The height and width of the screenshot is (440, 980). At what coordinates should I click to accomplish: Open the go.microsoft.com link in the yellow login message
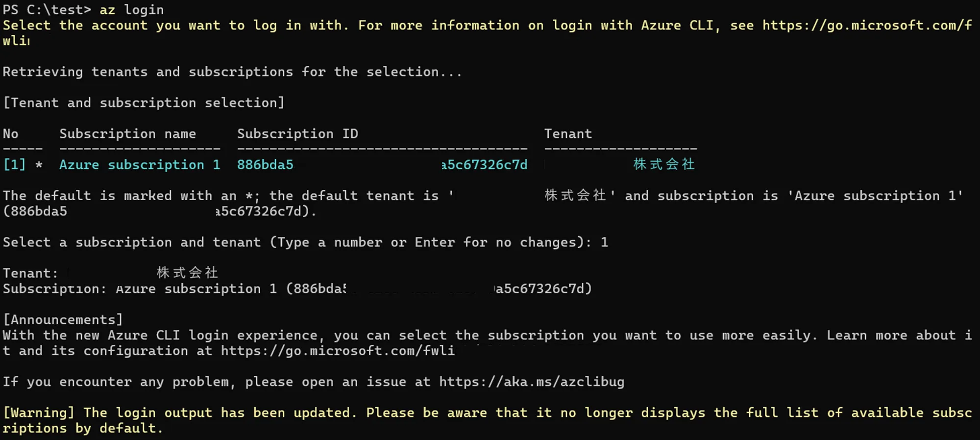866,26
